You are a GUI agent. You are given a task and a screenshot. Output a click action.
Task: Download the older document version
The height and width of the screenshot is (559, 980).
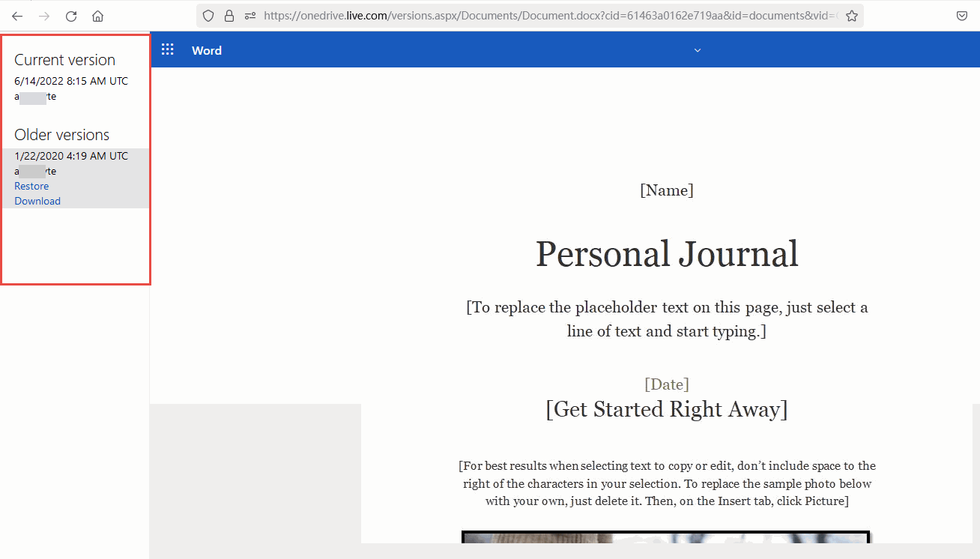point(37,201)
